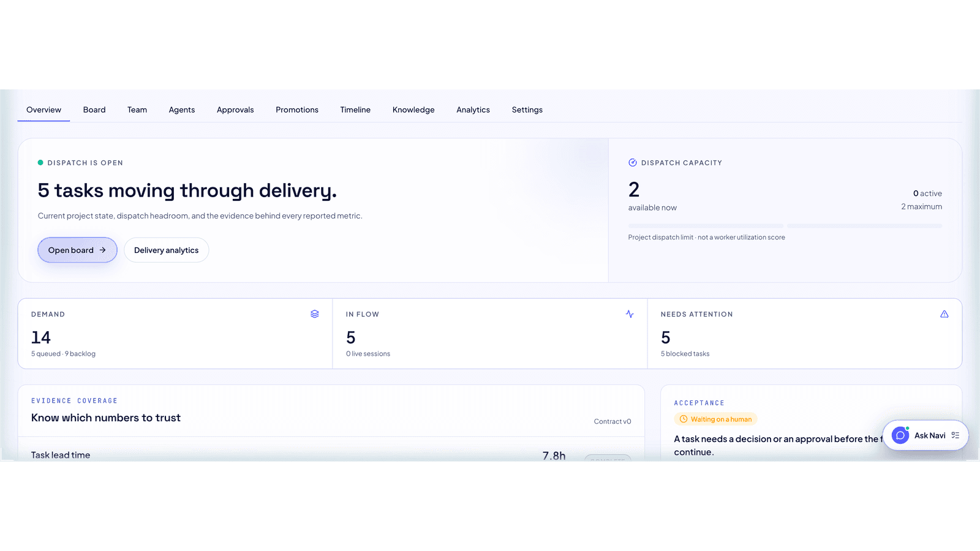This screenshot has width=980, height=551.
Task: Open the Approvals tab
Action: point(235,110)
